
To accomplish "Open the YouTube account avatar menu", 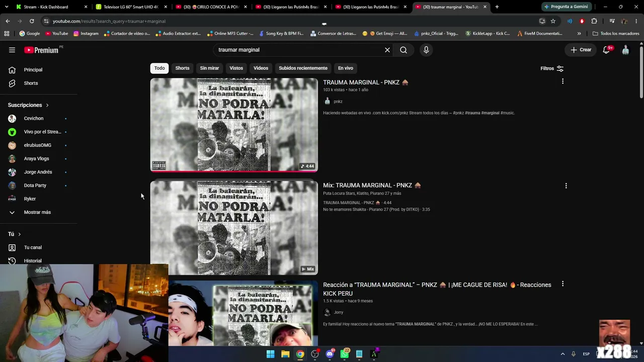I will [x=625, y=50].
